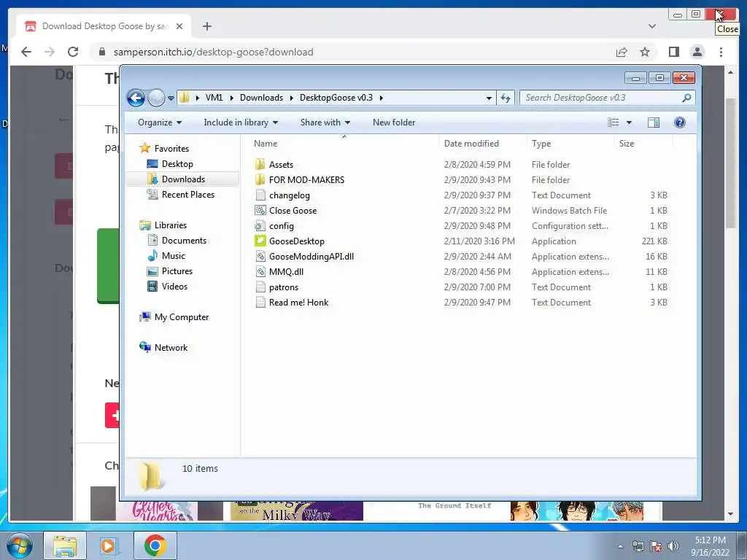Viewport: 747px width, 560px height.
Task: Bookmark this page with star icon
Action: (645, 52)
